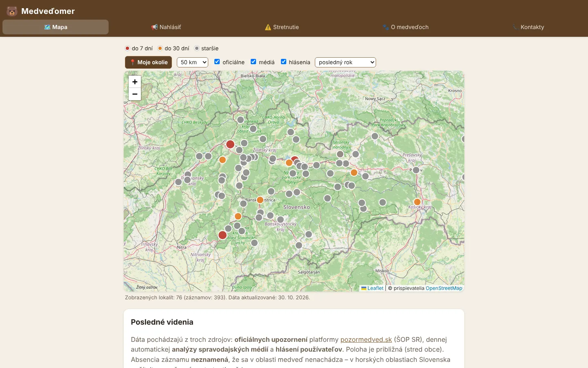Go to the O medveďoch tab
The width and height of the screenshot is (588, 368).
(405, 27)
